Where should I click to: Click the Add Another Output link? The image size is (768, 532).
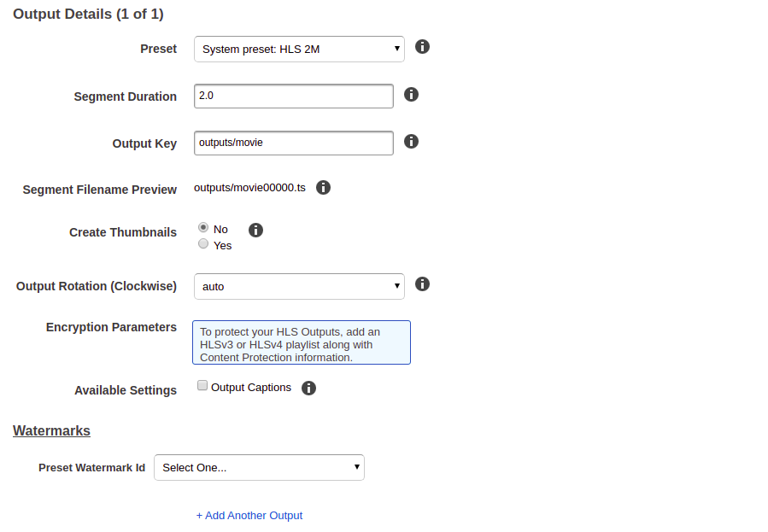(249, 516)
